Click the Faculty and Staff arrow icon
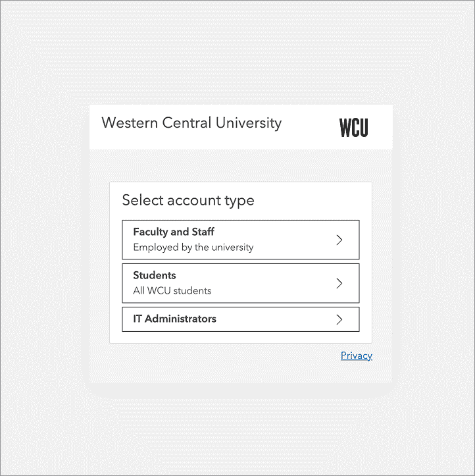This screenshot has width=475, height=476. click(339, 240)
